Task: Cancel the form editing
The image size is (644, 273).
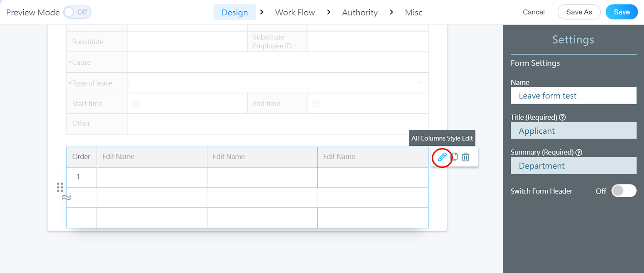Action: (533, 12)
